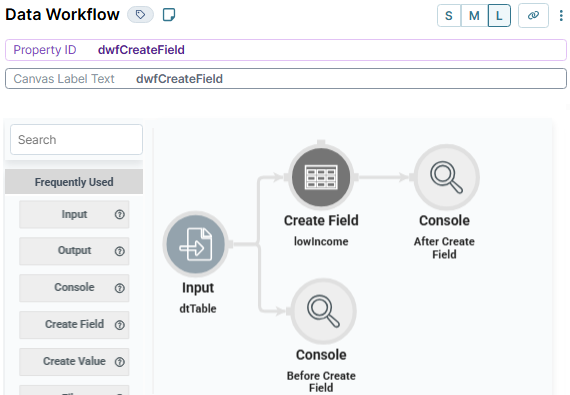The height and width of the screenshot is (395, 570).
Task: Click the link chain icon button
Action: [x=533, y=16]
